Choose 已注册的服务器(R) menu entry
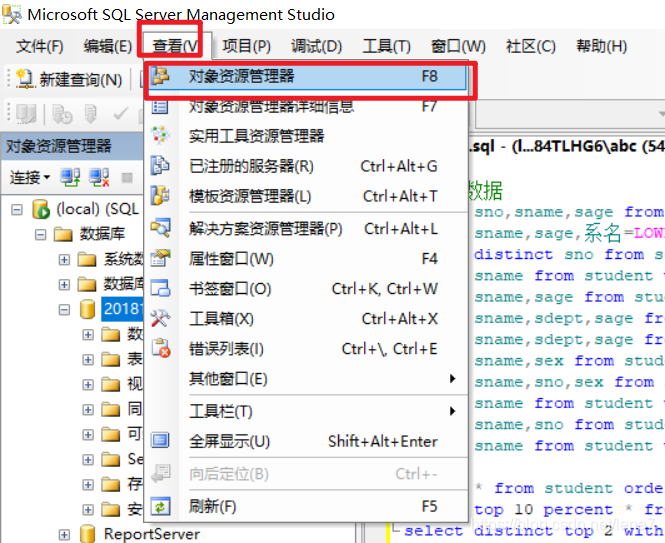The width and height of the screenshot is (665, 543). coord(307,166)
